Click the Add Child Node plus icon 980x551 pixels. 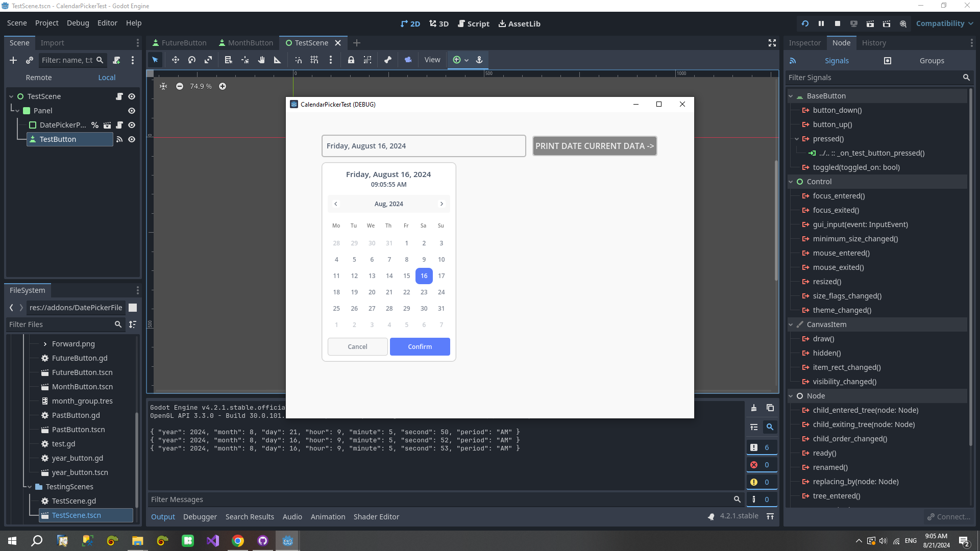[x=13, y=60]
